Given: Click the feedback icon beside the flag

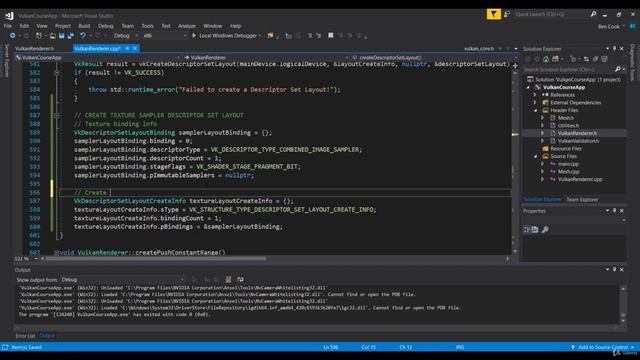Looking at the screenshot, I should (507, 14).
